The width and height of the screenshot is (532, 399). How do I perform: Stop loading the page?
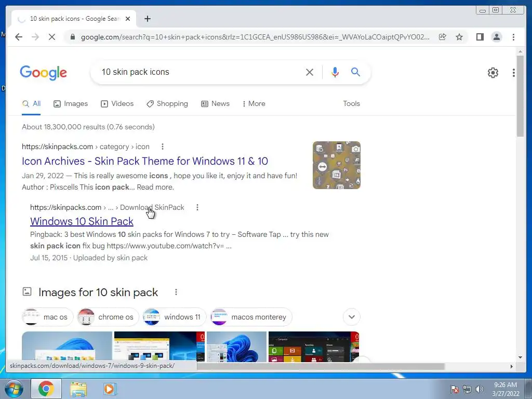coord(51,37)
